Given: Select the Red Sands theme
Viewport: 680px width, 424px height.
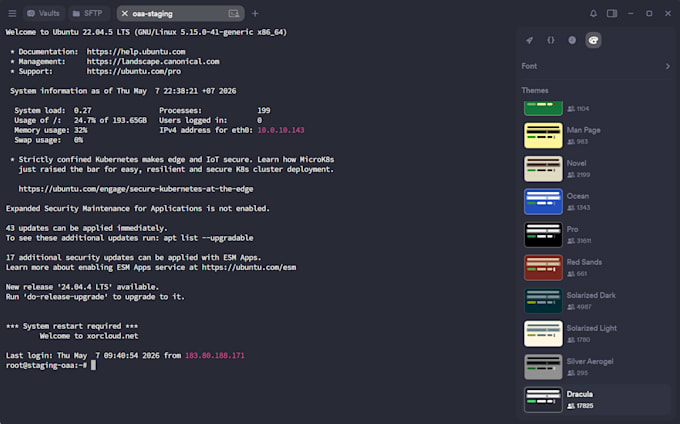Looking at the screenshot, I should point(596,267).
